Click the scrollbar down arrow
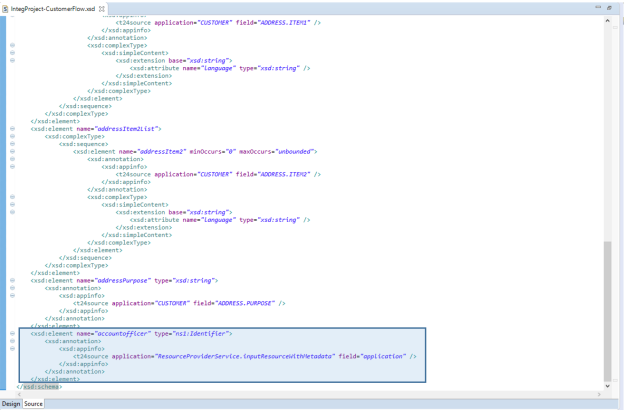Screen dimensions: 624x410 coord(608,387)
